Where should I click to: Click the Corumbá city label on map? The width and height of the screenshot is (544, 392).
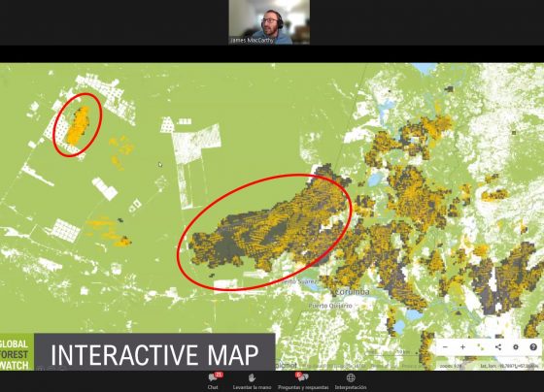[x=352, y=292]
